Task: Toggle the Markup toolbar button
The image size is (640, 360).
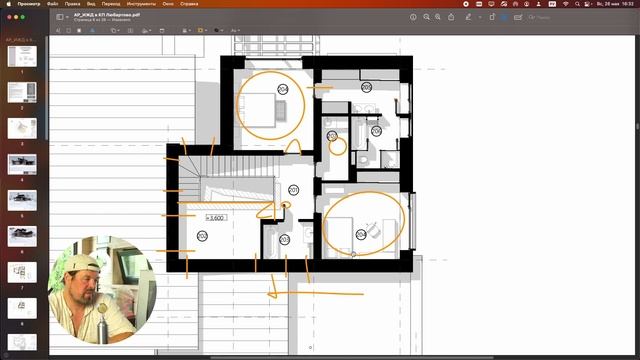Action: (504, 17)
